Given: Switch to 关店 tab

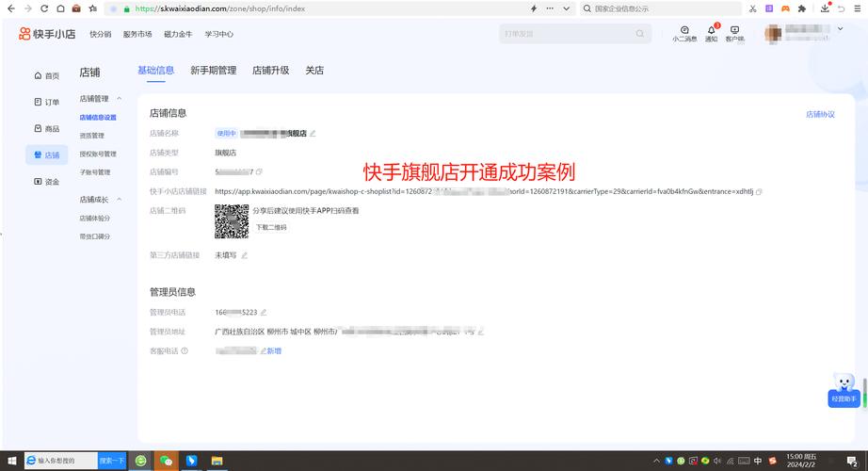Looking at the screenshot, I should pyautogui.click(x=314, y=71).
